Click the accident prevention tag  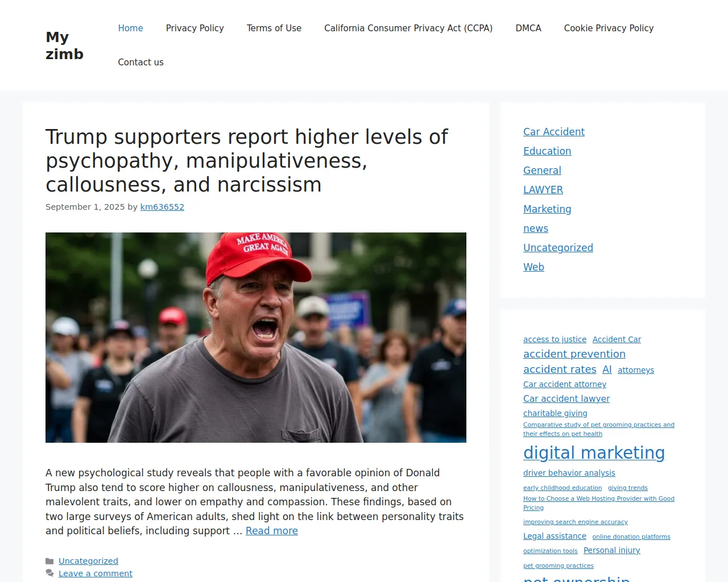pos(574,354)
